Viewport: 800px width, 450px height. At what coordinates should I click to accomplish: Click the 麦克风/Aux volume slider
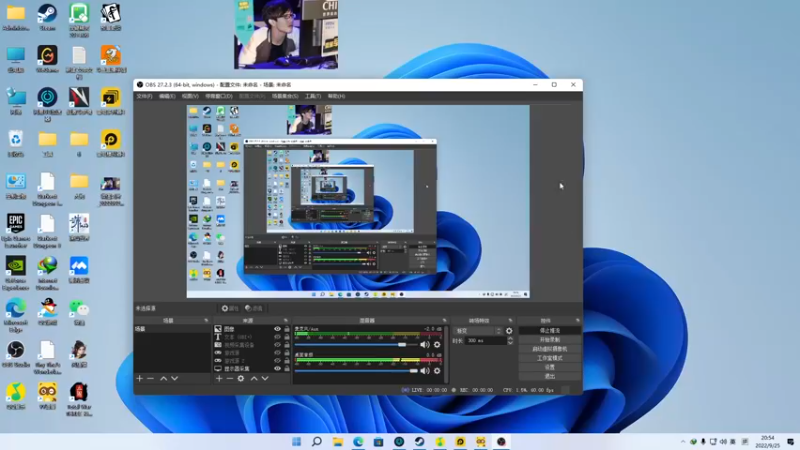357,345
